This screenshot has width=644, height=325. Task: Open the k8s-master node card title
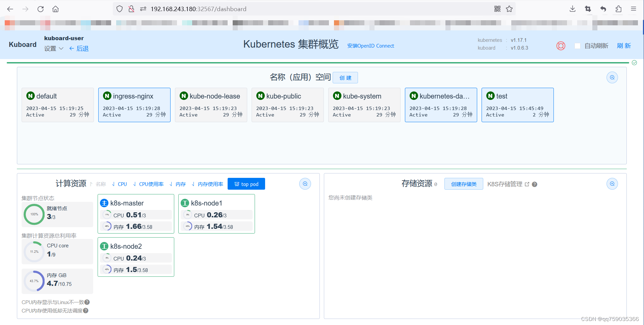point(127,203)
